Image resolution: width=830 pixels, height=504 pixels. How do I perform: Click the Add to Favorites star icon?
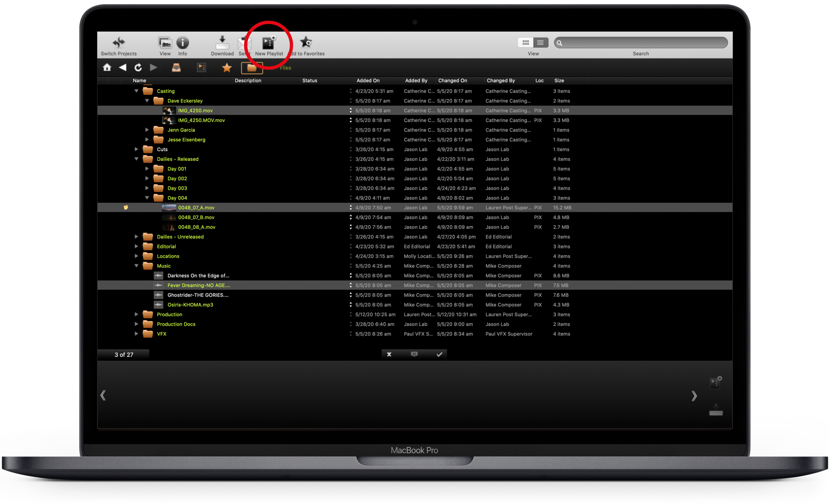click(306, 42)
